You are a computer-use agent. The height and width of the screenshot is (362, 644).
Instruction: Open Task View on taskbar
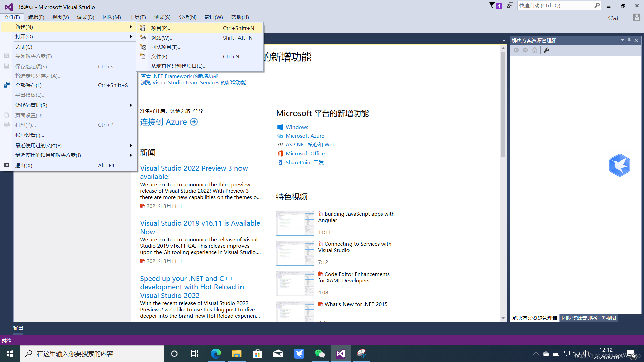click(x=195, y=354)
